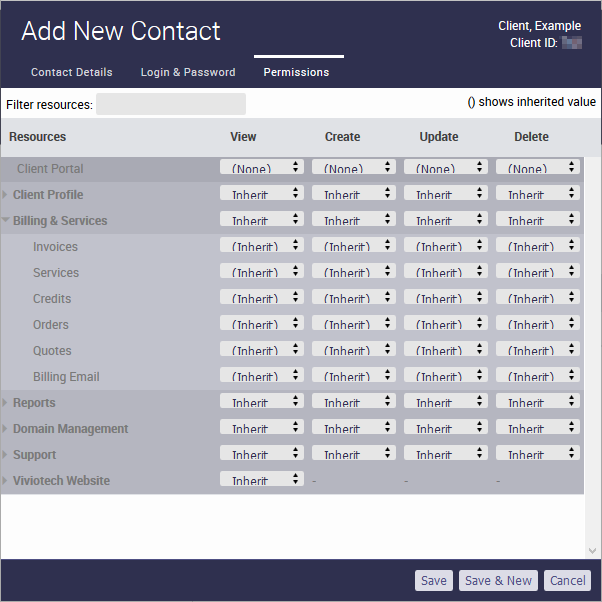Click the Resources column header
This screenshot has width=602, height=602.
click(x=38, y=137)
